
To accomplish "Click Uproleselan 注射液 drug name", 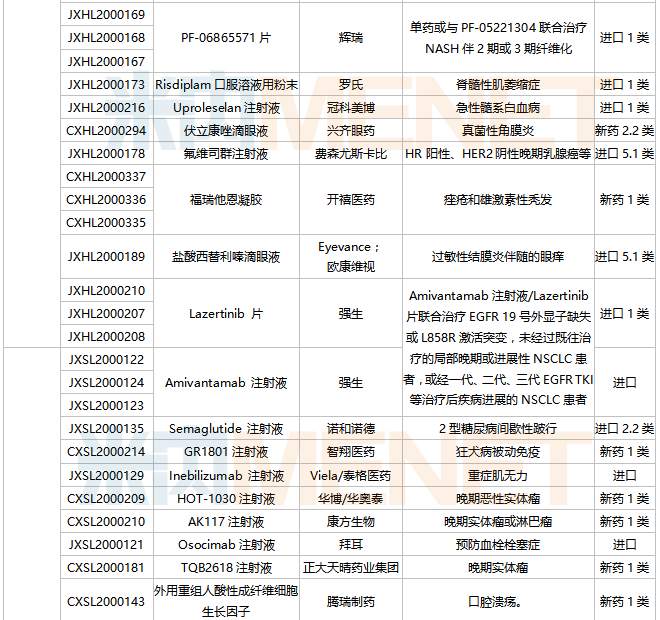I will 226,108.
